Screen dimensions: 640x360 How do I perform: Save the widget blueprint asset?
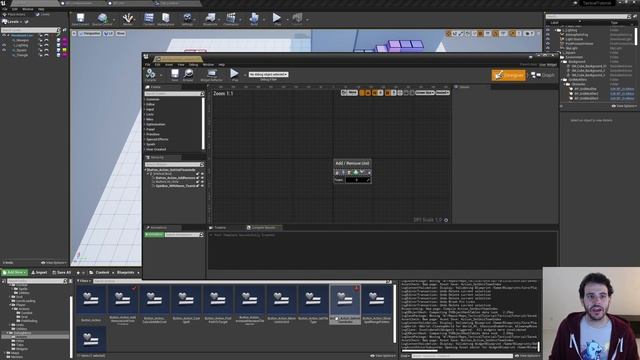[175, 75]
